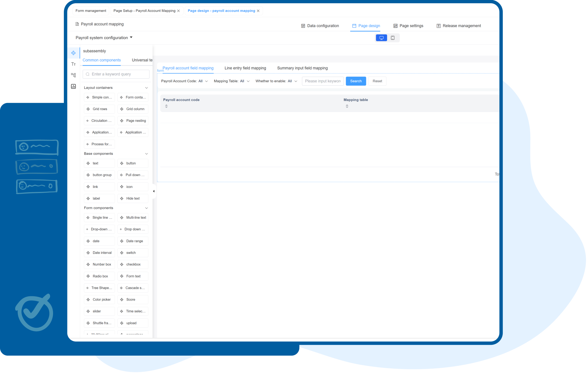588x373 pixels.
Task: Open the structure tree sidebar icon
Action: pos(73,75)
